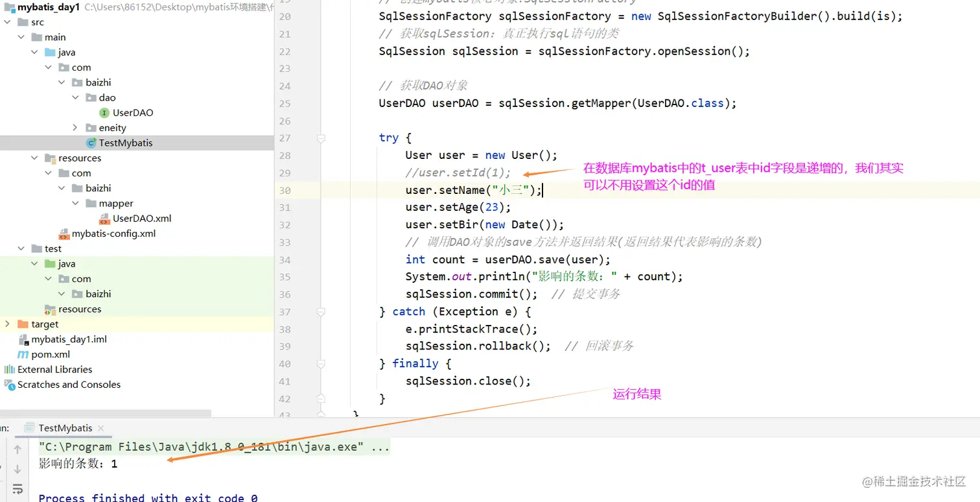980x502 pixels.
Task: Collapse the java folder chevron under test
Action: pyautogui.click(x=35, y=264)
